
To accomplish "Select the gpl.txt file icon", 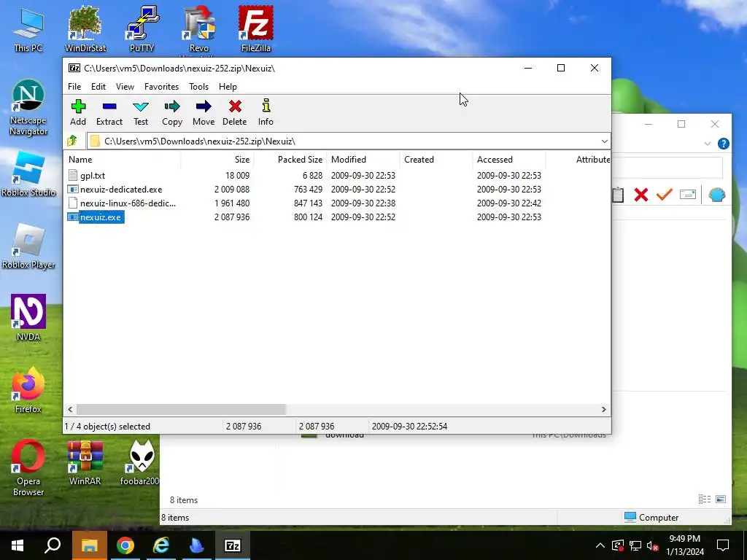I will tap(73, 176).
